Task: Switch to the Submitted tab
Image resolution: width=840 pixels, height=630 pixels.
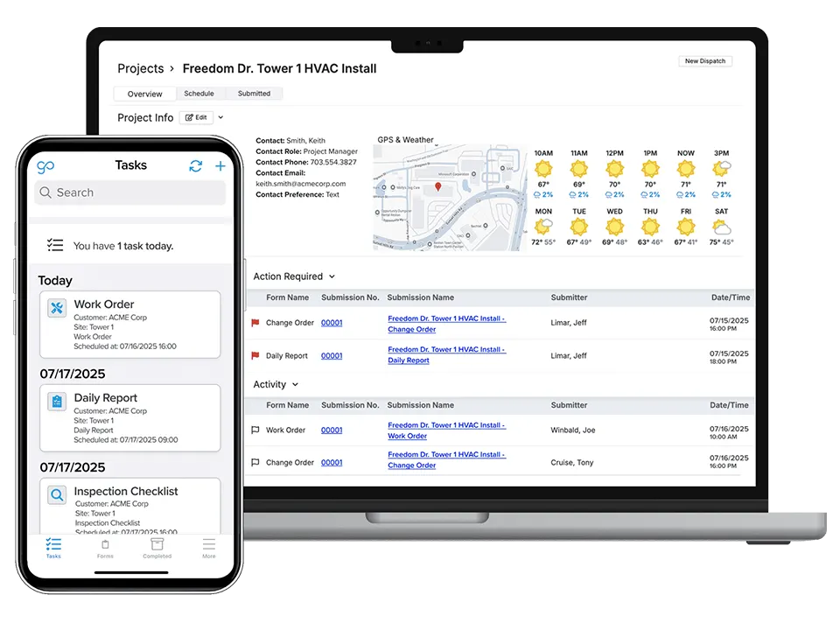Action: (254, 94)
